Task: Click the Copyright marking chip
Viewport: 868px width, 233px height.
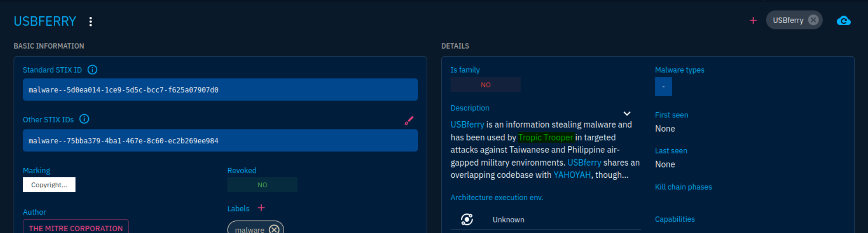Action: [x=49, y=185]
